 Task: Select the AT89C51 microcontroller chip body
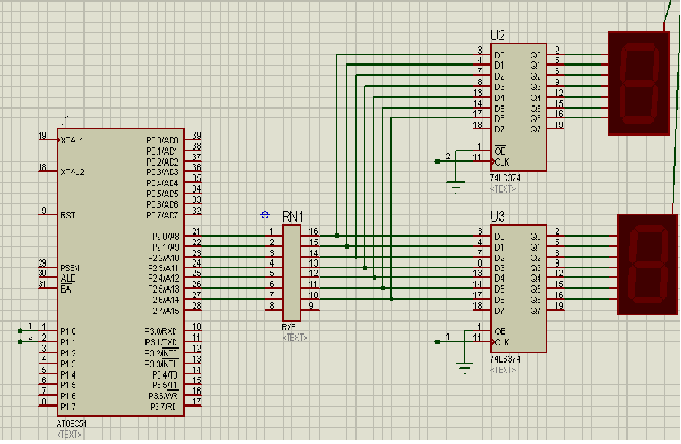120,270
